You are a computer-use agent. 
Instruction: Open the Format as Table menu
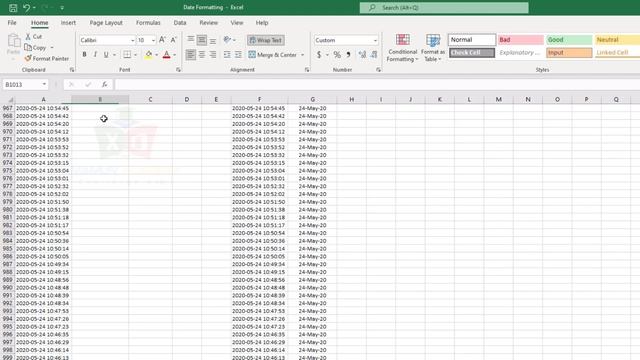tap(433, 48)
